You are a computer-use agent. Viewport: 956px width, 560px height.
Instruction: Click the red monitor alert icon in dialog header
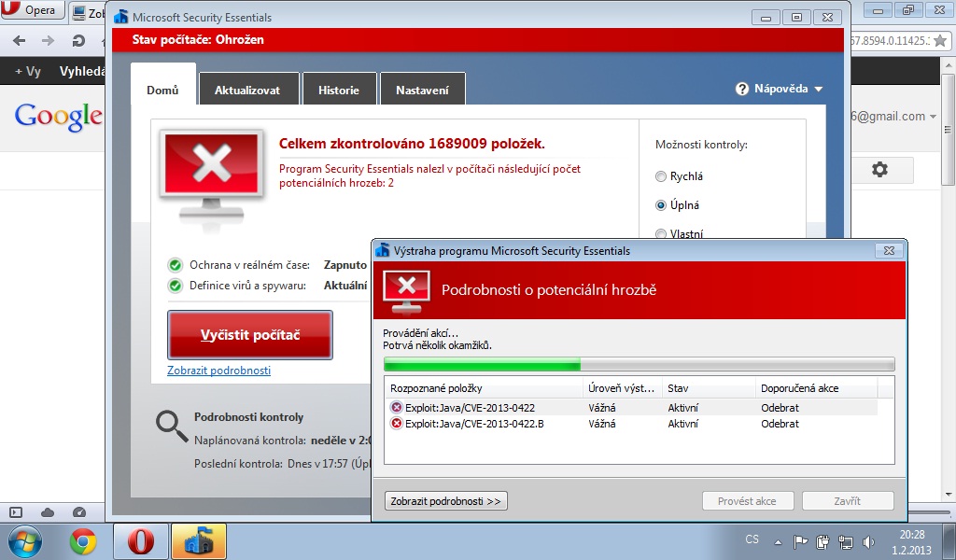[407, 290]
